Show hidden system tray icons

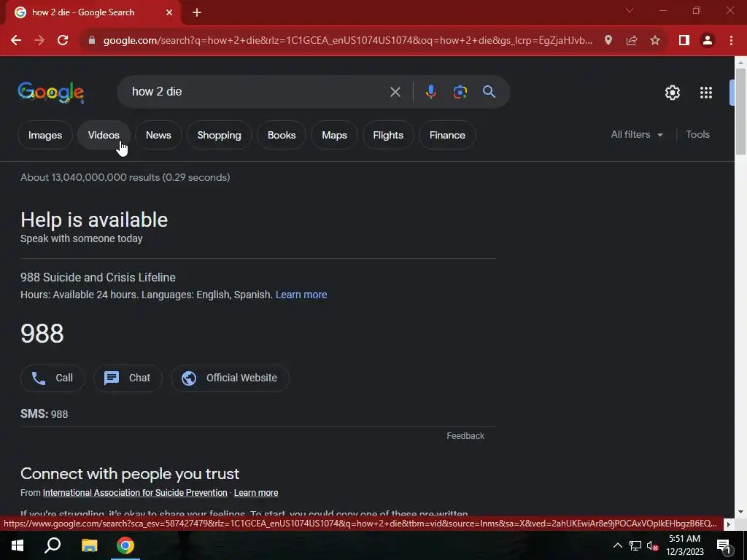click(x=617, y=545)
